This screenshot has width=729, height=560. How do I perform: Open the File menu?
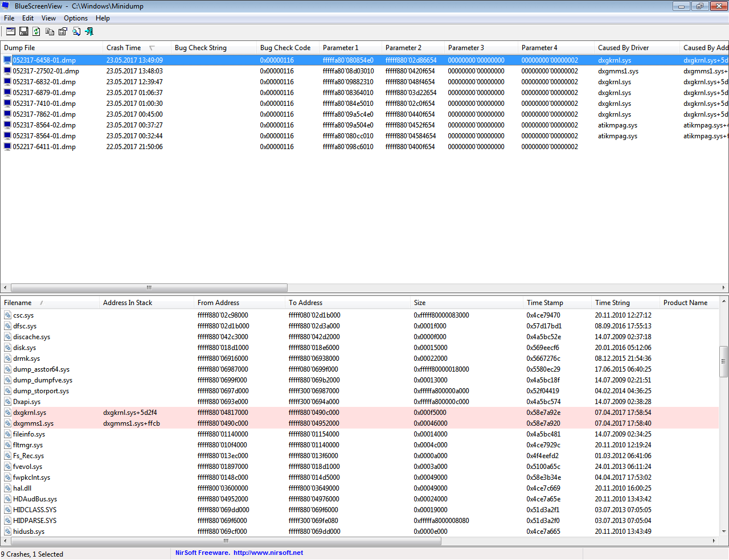pos(9,18)
